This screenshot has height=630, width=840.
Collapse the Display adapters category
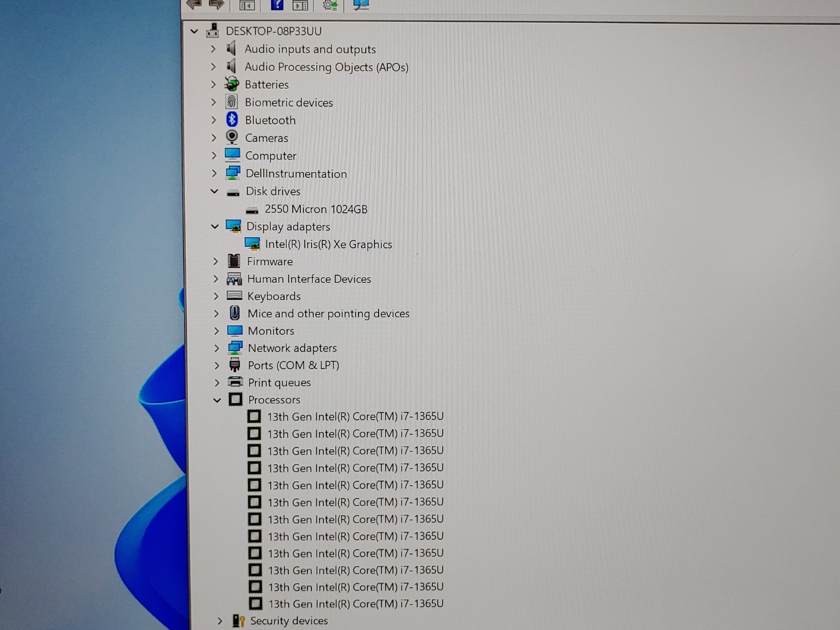215,226
